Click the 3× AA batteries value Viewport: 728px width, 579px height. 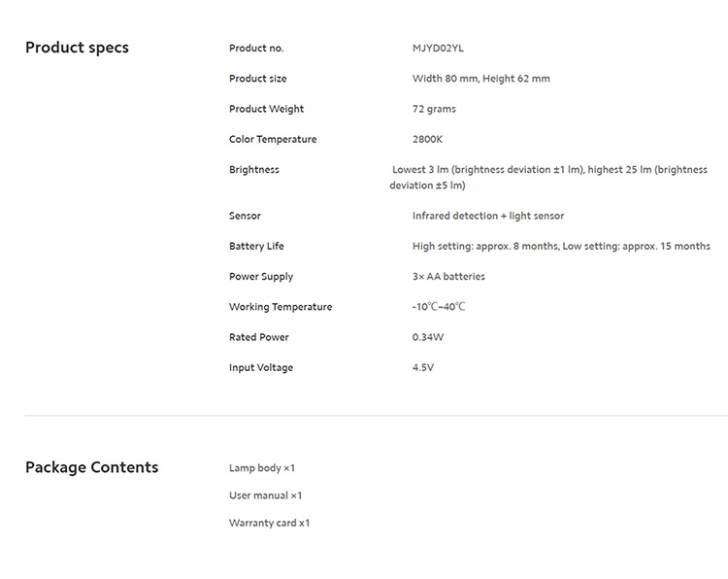click(x=448, y=277)
